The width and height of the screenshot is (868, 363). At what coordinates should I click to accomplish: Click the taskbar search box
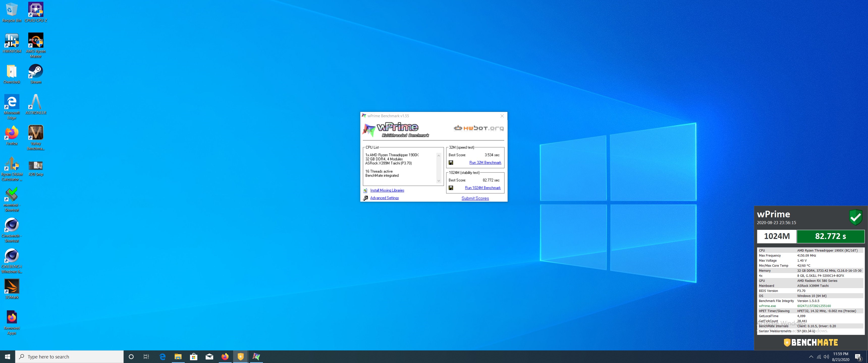click(69, 357)
